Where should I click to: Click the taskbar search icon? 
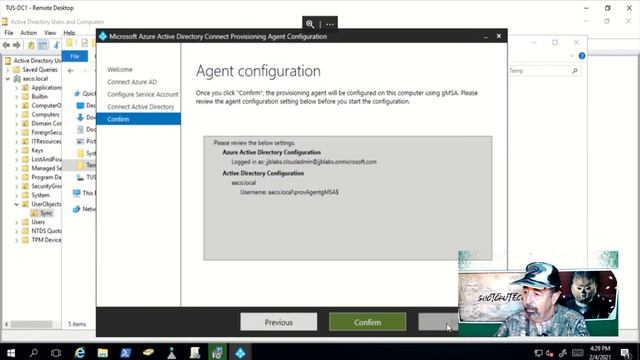pyautogui.click(x=33, y=353)
